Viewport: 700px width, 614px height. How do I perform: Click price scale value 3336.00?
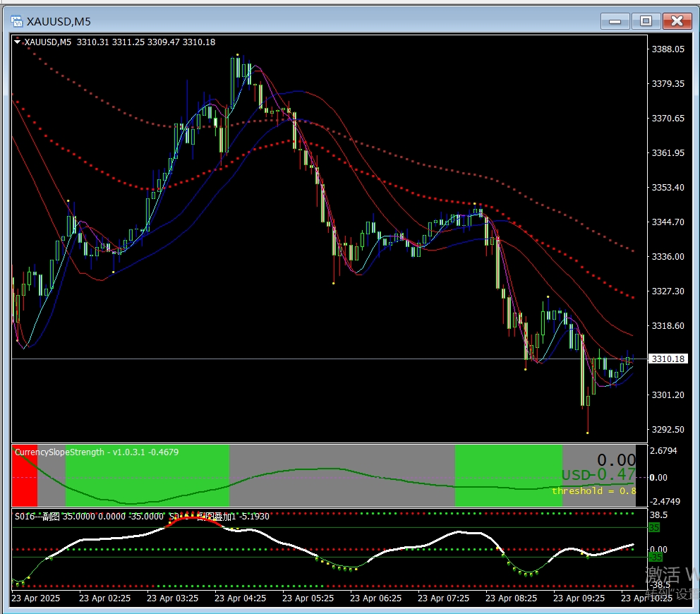click(x=668, y=257)
